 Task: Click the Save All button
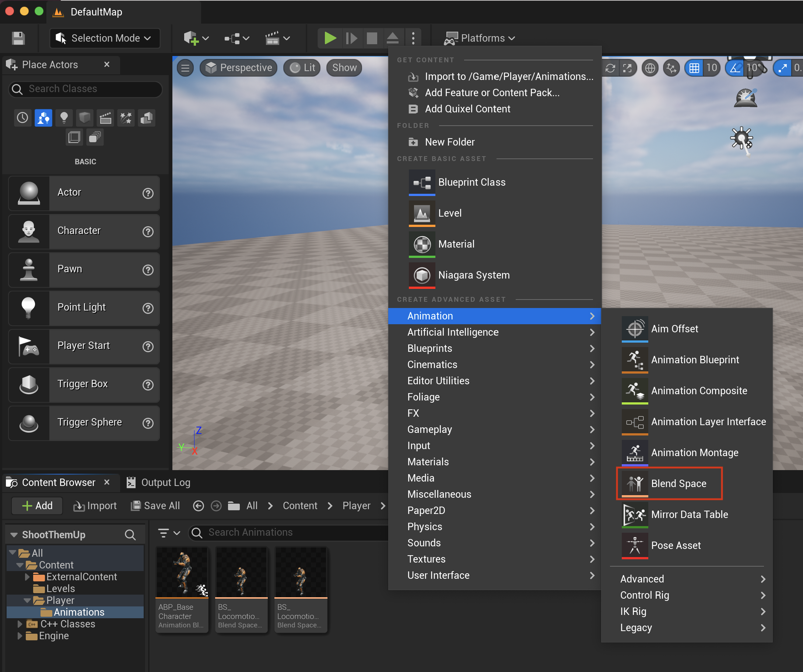155,505
